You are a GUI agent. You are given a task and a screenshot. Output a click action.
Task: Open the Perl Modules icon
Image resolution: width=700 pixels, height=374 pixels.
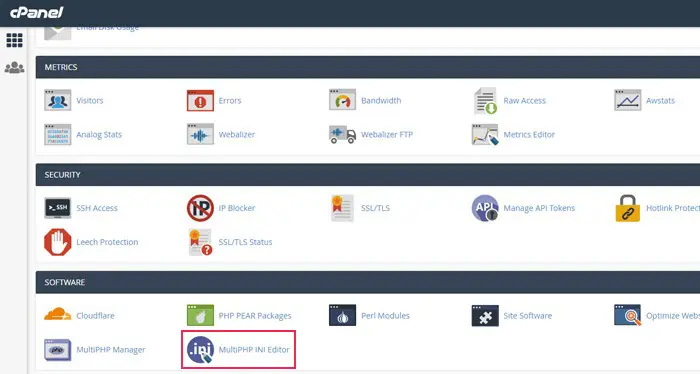click(342, 316)
